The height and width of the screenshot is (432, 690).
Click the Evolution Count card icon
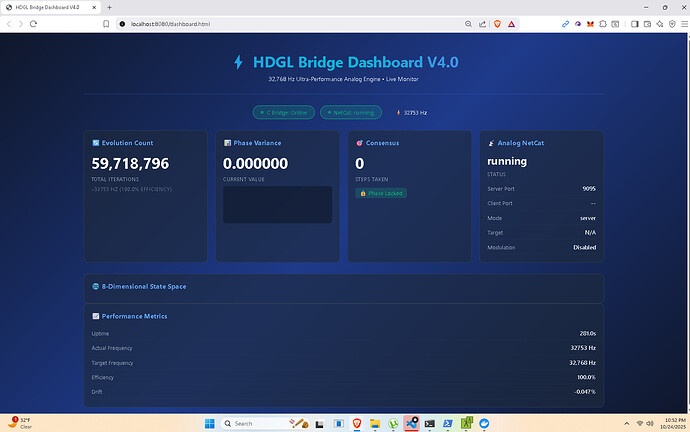(96, 143)
